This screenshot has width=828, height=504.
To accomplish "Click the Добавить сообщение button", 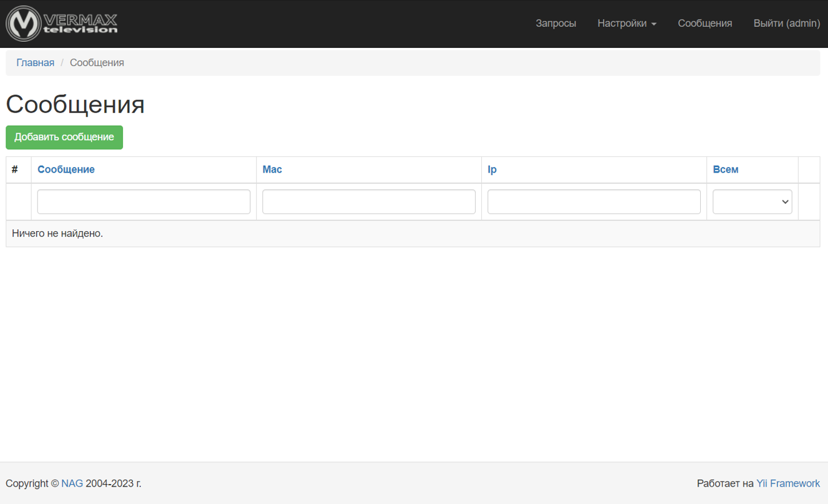I will coord(64,138).
